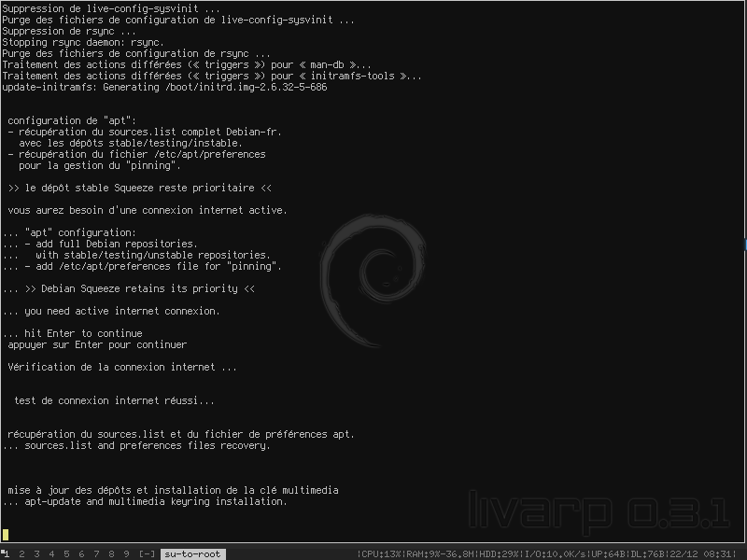
Task: Switch to workspace tag 7
Action: [x=97, y=553]
